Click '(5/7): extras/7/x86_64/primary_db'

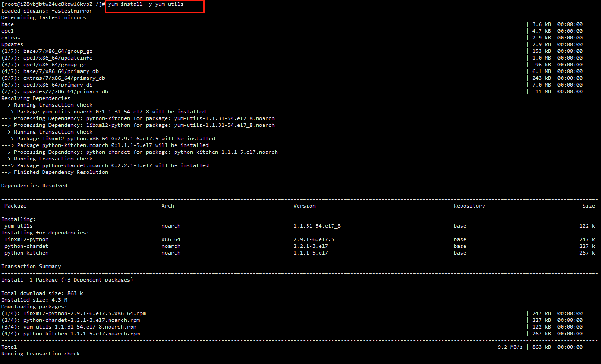53,78
